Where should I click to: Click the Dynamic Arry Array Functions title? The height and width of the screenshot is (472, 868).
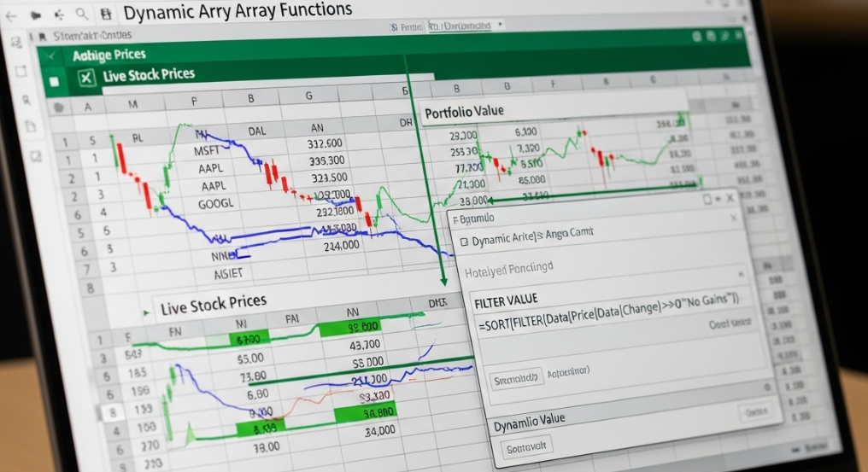[238, 10]
